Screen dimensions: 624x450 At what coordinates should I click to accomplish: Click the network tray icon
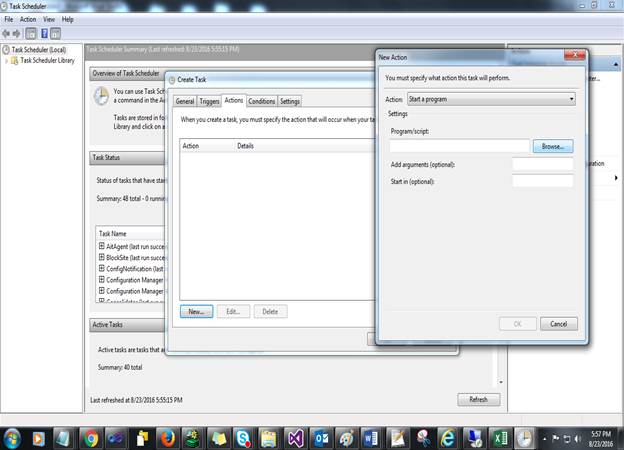567,439
